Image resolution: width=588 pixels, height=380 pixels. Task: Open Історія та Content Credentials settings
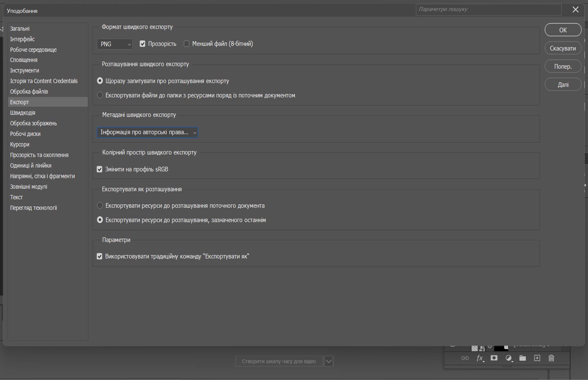(x=48, y=81)
